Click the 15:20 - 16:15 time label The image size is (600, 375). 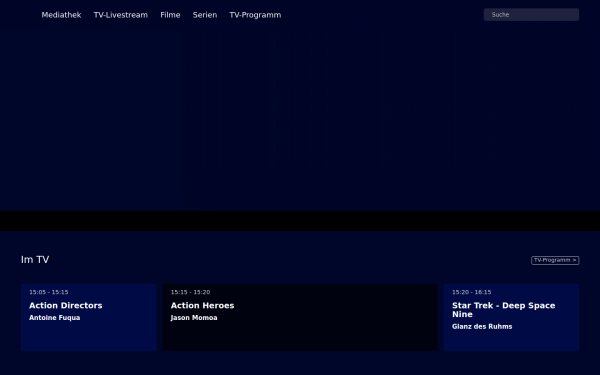(471, 292)
